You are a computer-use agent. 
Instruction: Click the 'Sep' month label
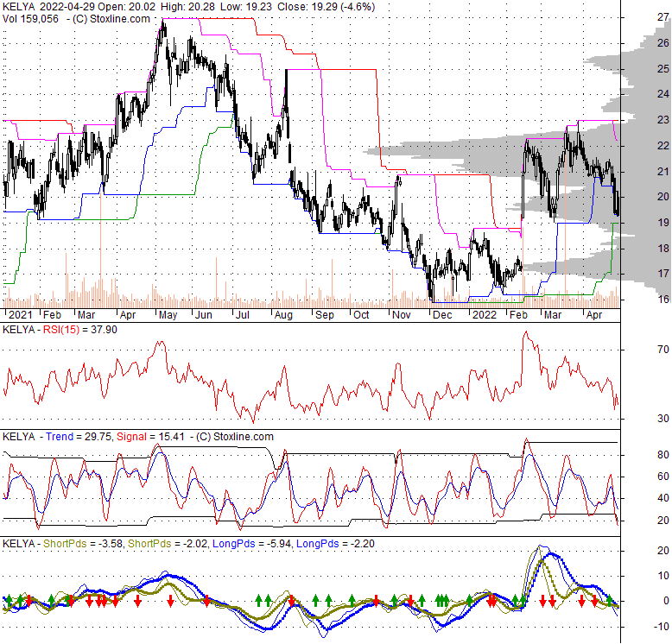tap(325, 315)
